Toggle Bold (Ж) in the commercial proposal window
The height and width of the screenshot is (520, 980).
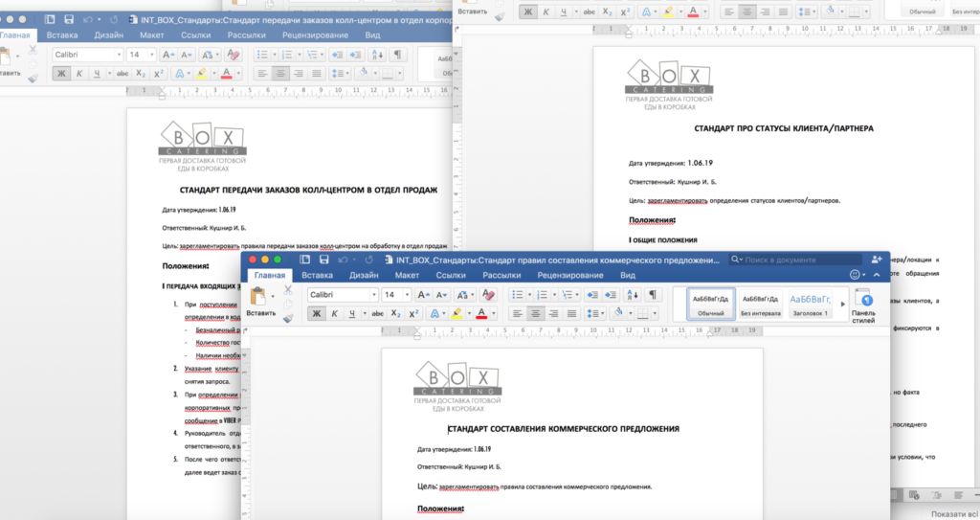coord(316,313)
